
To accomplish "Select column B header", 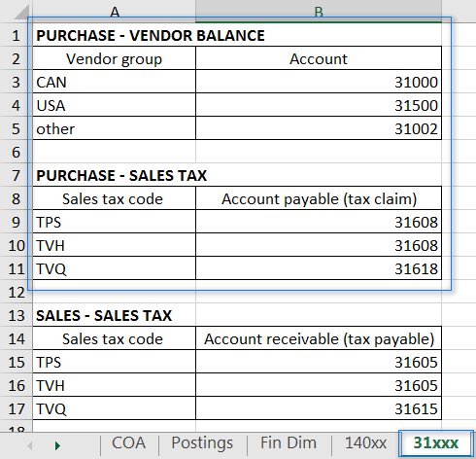I will (319, 12).
